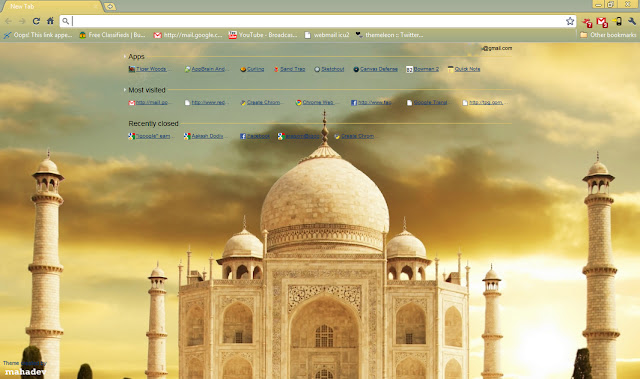Click the 'mahadev' theme credit

(x=25, y=372)
